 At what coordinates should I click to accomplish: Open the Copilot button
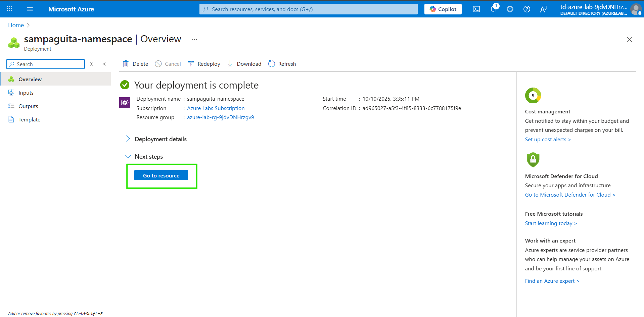(x=443, y=9)
